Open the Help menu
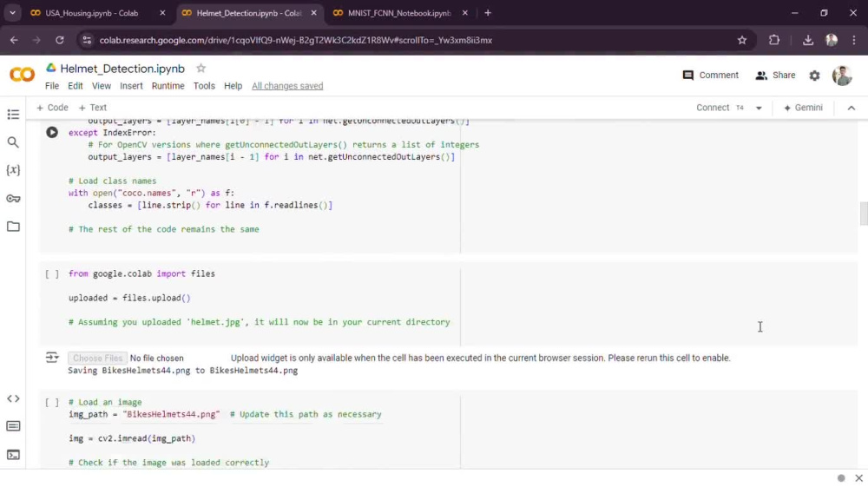The height and width of the screenshot is (487, 868). click(233, 86)
